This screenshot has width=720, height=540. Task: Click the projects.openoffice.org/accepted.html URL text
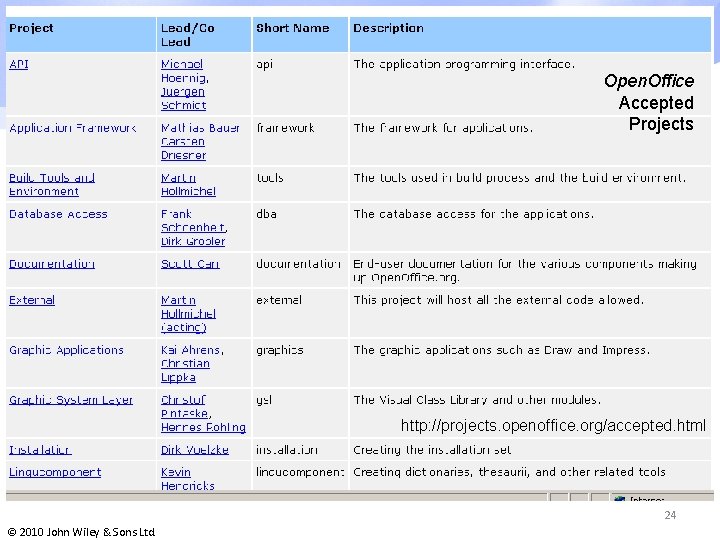click(x=553, y=426)
